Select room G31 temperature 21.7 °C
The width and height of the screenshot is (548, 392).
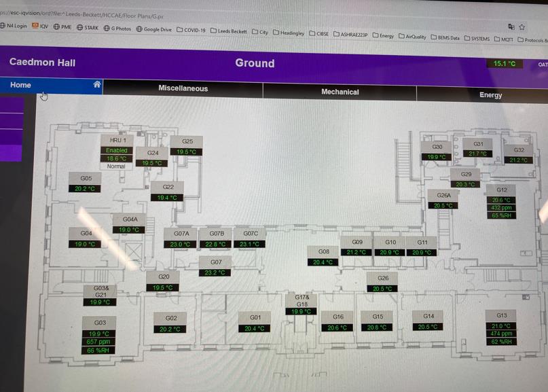pyautogui.click(x=477, y=154)
